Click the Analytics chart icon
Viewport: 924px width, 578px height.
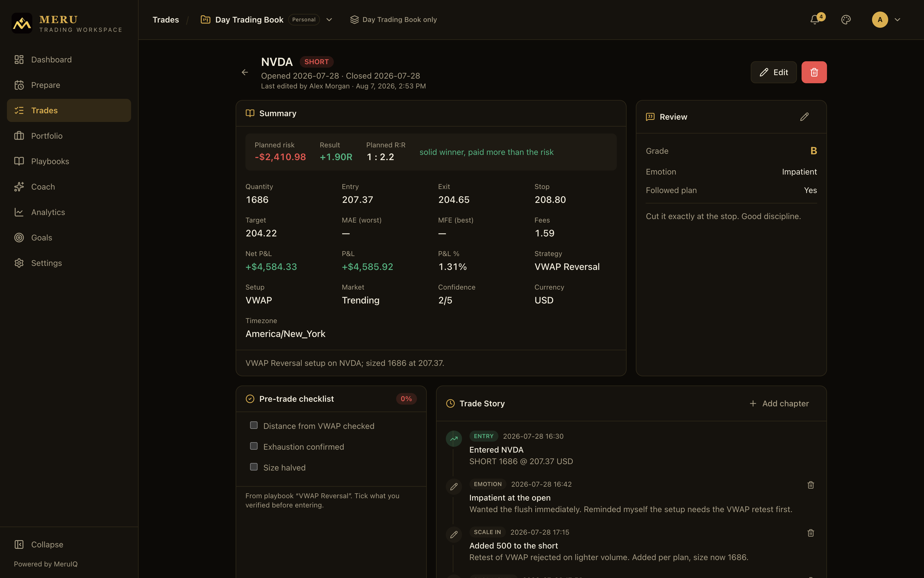point(19,212)
